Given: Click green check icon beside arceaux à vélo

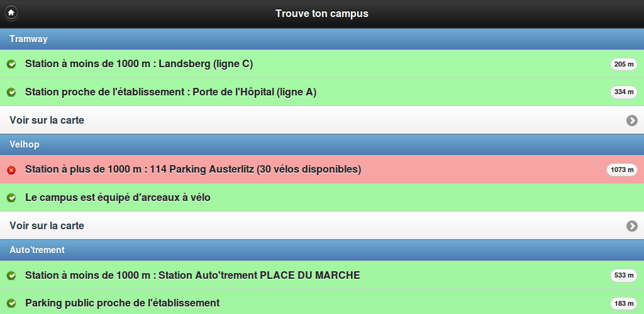Looking at the screenshot, I should click(11, 198).
